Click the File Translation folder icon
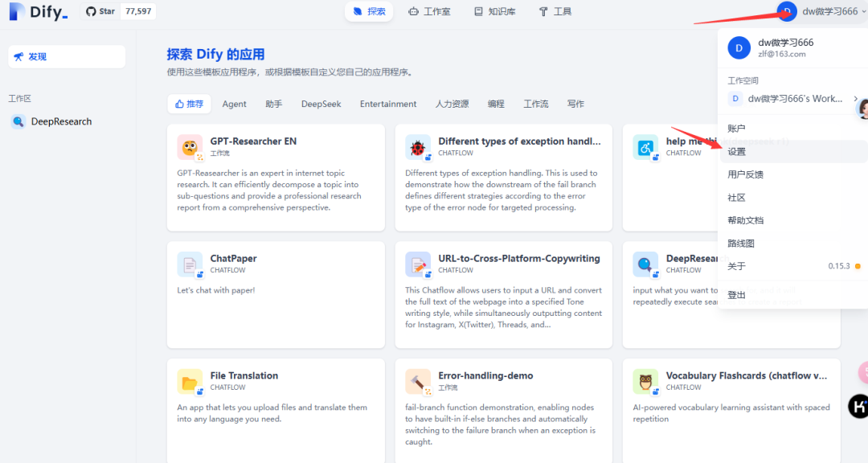Viewport: 868px width, 463px height. pos(190,382)
